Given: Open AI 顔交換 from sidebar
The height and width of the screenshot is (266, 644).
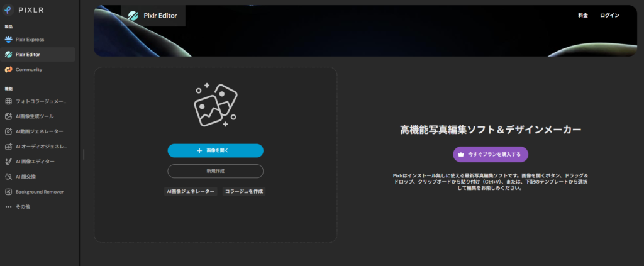Looking at the screenshot, I should [38, 177].
